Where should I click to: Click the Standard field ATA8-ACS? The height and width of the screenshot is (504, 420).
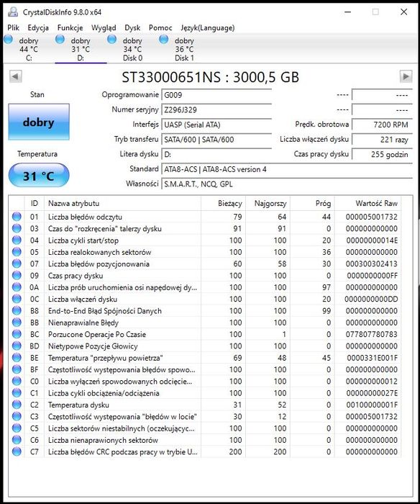click(x=287, y=169)
